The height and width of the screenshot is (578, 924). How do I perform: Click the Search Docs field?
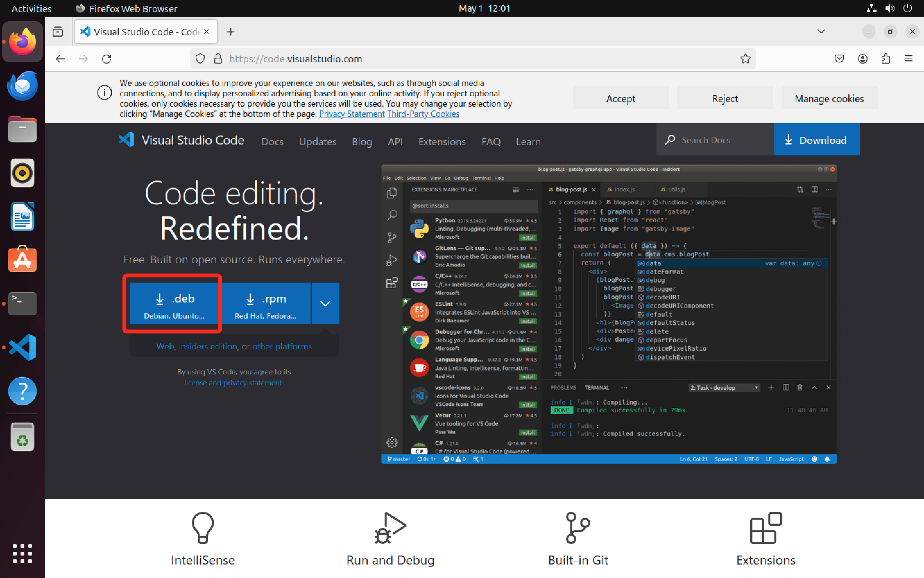point(715,140)
